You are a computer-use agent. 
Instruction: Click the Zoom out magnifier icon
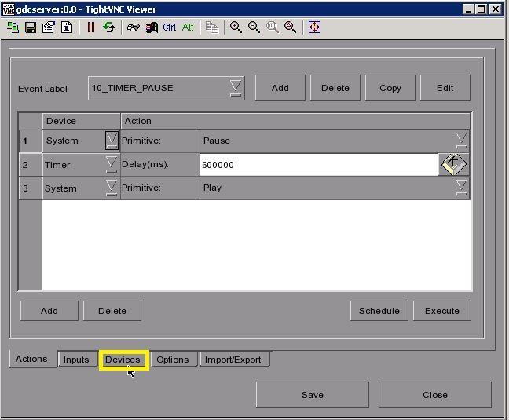click(254, 27)
